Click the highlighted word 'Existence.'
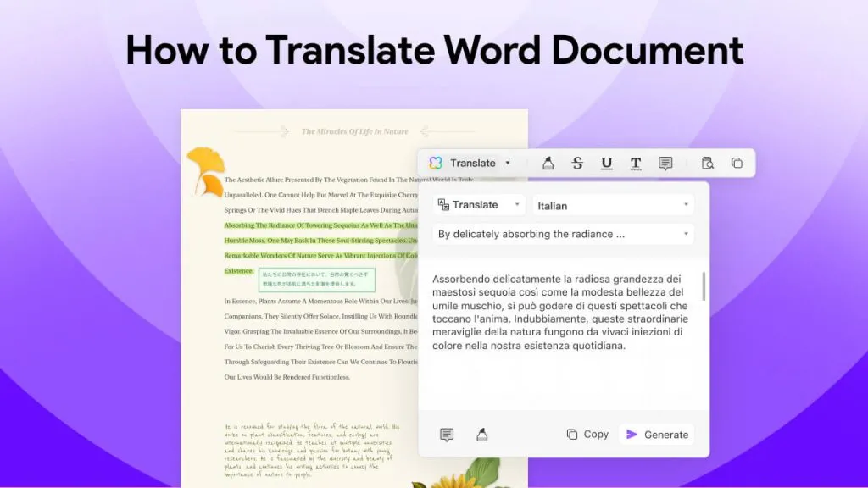 tap(238, 271)
